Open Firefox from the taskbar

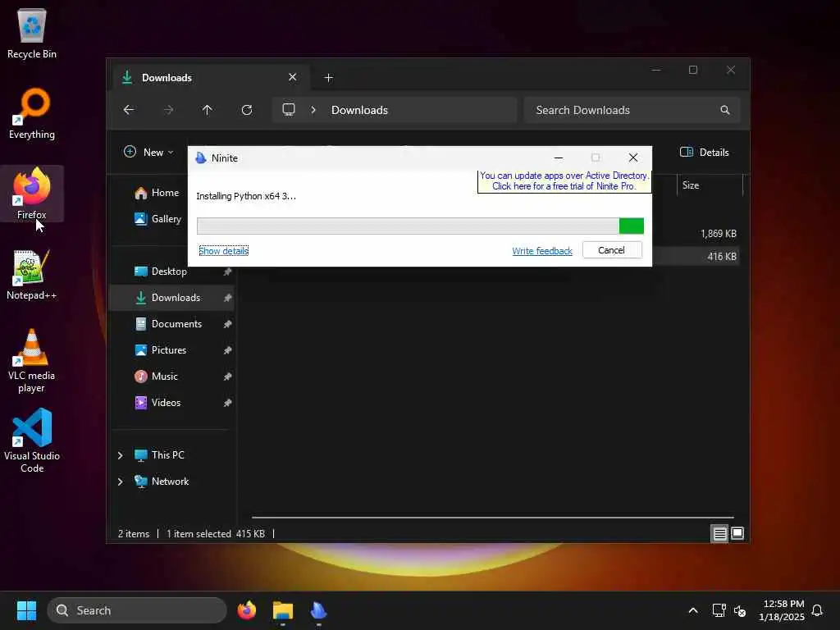(247, 610)
